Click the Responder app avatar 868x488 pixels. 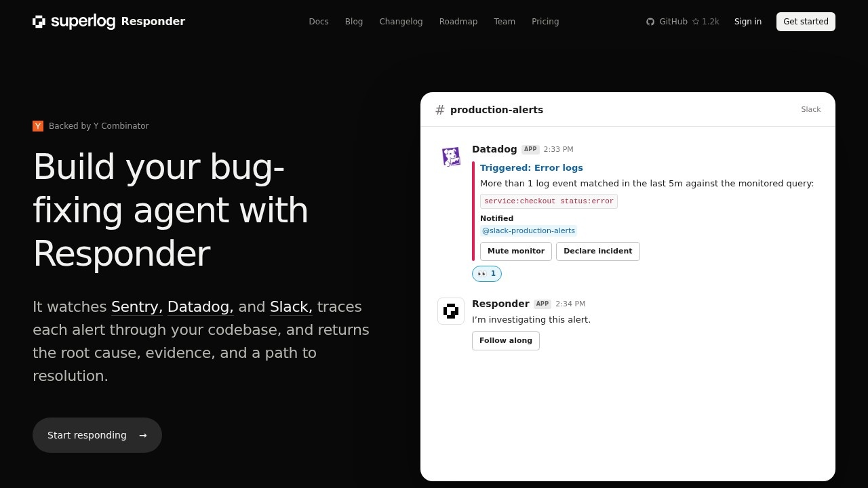tap(451, 311)
